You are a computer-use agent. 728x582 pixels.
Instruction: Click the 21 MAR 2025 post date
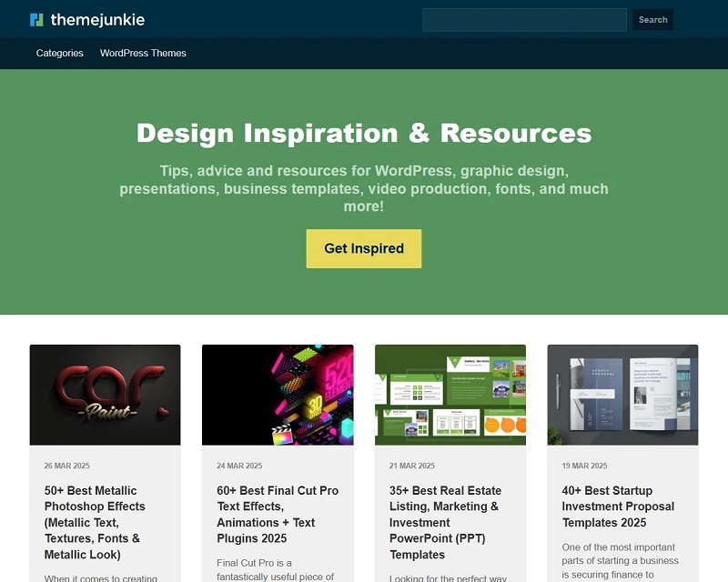pos(412,466)
